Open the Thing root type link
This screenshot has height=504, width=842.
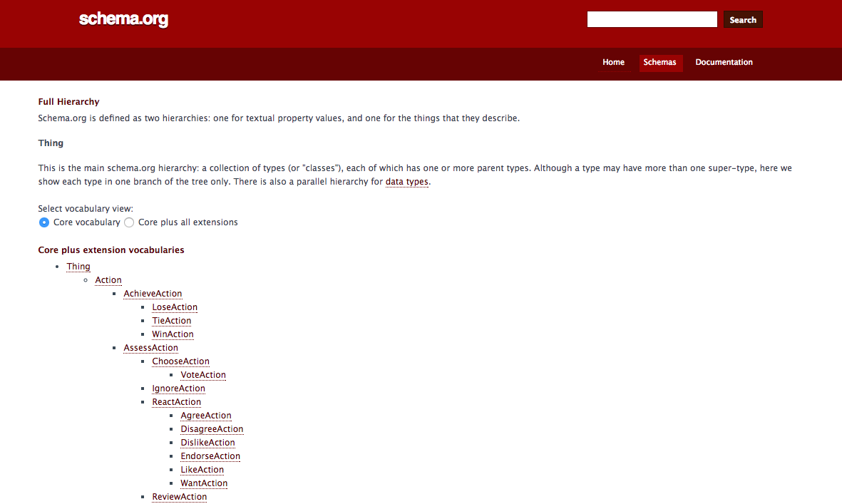click(78, 266)
